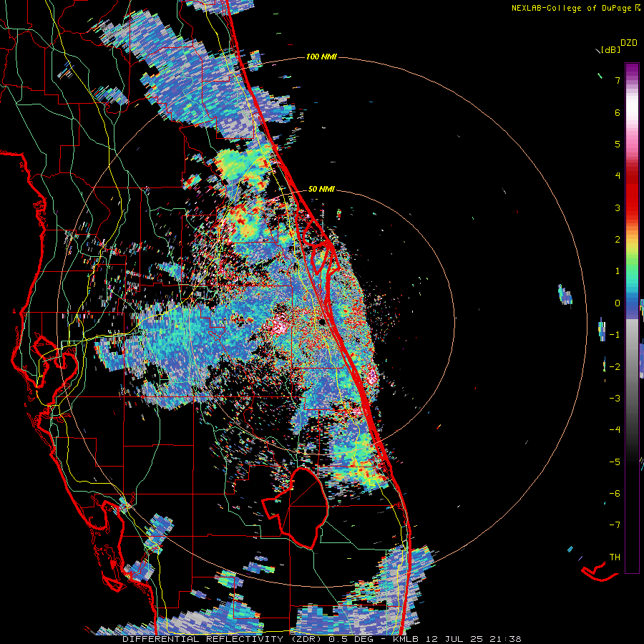Click the TH label on color scale
This screenshot has height=644, width=644.
click(615, 557)
